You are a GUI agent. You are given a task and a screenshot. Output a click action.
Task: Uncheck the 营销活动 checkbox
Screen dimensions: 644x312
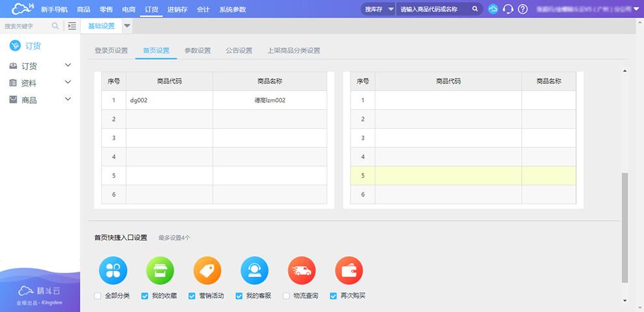click(x=192, y=296)
